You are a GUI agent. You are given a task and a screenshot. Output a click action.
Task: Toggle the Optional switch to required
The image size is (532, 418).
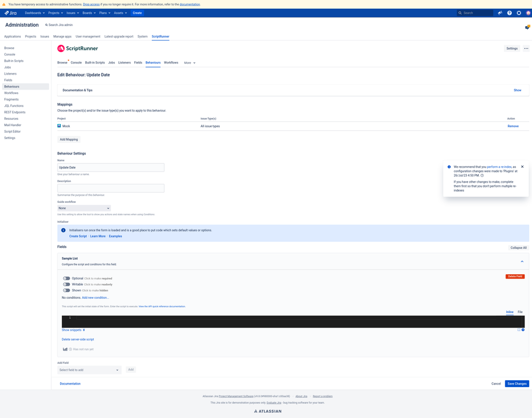[67, 278]
